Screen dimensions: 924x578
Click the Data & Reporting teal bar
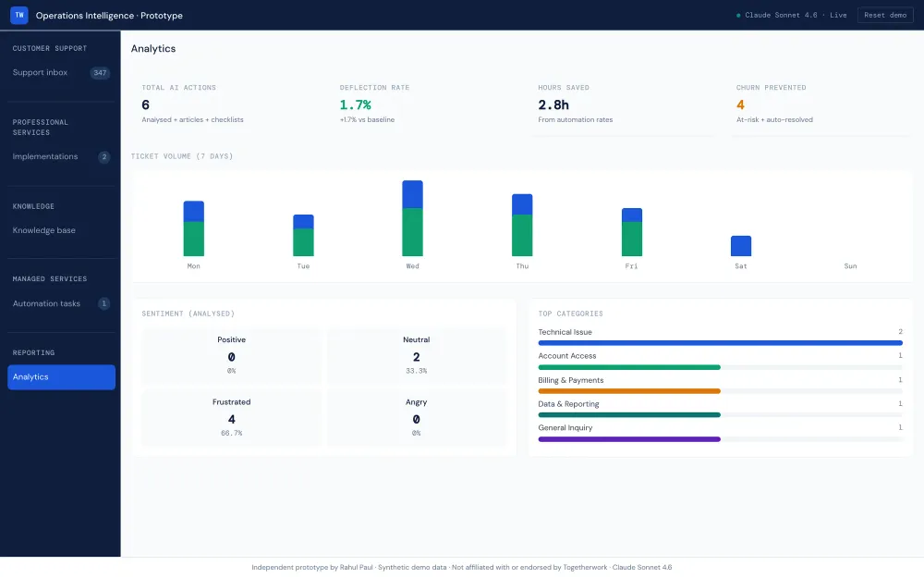pos(629,415)
